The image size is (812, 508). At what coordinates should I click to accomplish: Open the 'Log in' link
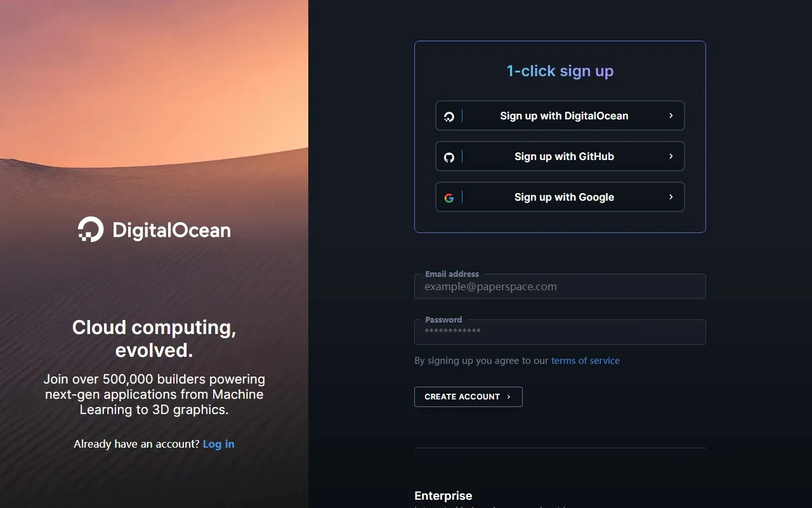(x=218, y=444)
